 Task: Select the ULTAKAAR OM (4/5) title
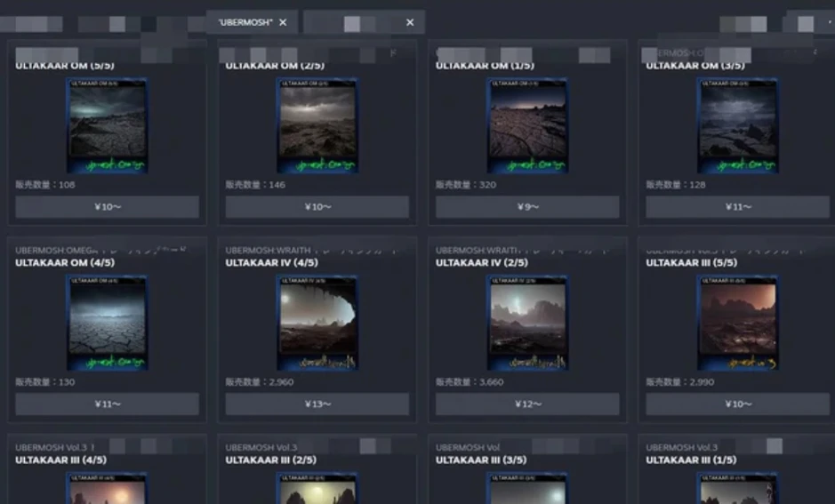click(x=65, y=262)
